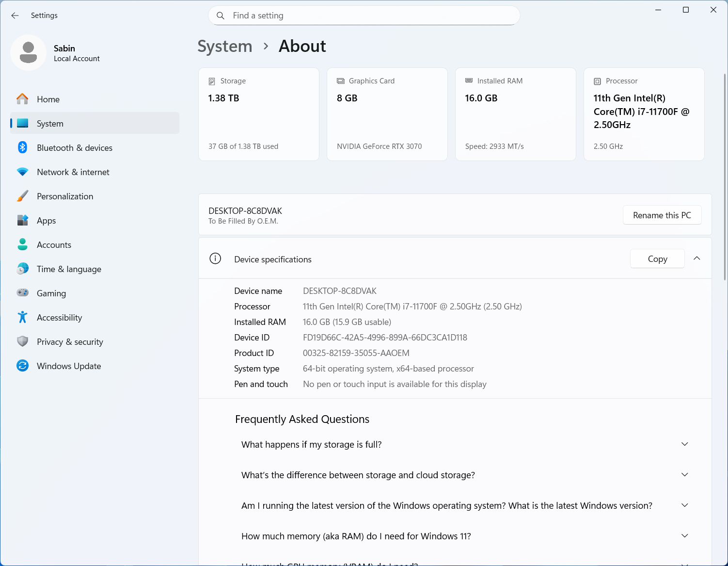Click the Rename this PC button
This screenshot has width=728, height=566.
[x=662, y=215]
